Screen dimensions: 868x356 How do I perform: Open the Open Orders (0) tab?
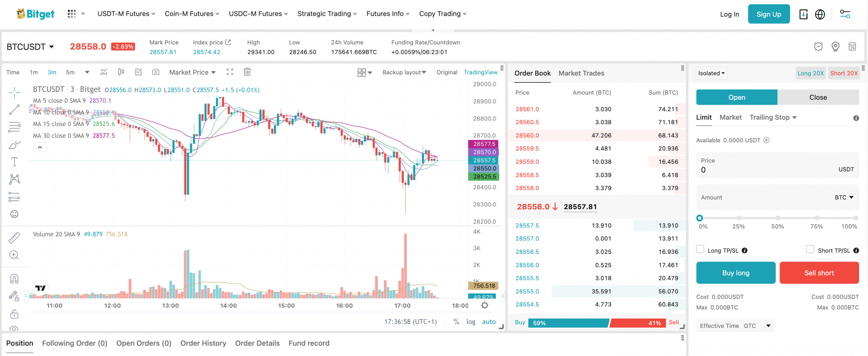(144, 343)
